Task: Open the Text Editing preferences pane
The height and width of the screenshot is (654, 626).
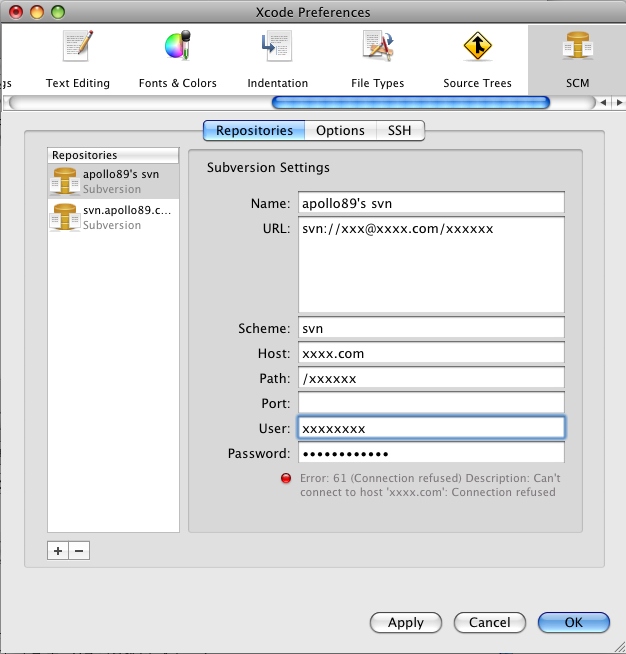Action: click(x=78, y=58)
